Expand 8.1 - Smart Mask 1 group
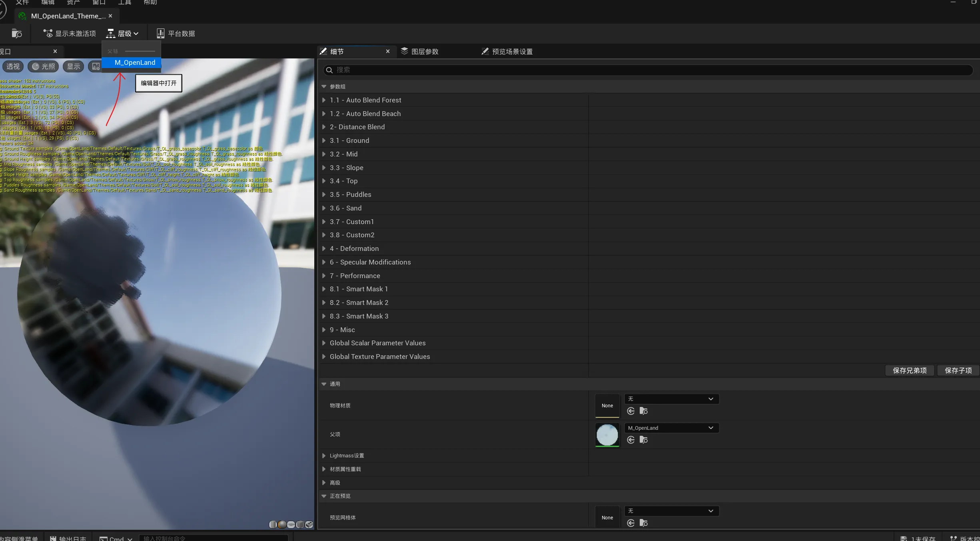Screen dimensions: 980x541 coord(324,289)
